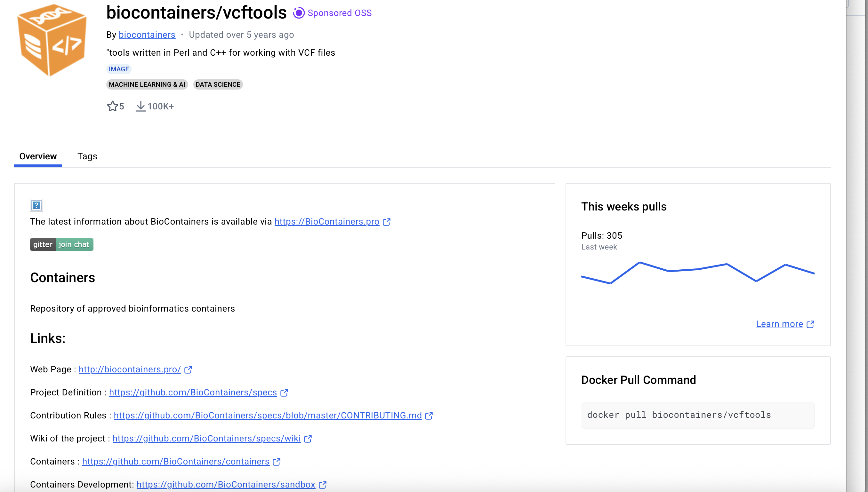Click external-link icon next to Learn more
This screenshot has height=492, width=868.
coord(810,324)
